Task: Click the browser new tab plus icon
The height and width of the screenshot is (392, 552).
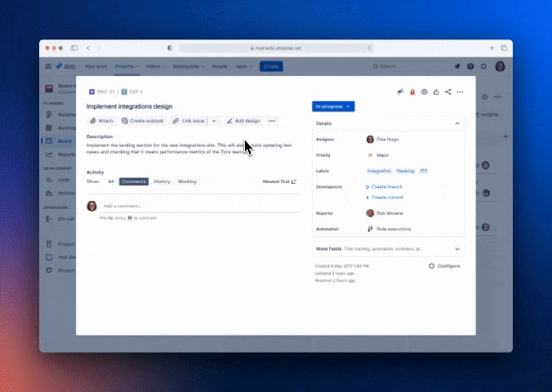Action: (492, 48)
